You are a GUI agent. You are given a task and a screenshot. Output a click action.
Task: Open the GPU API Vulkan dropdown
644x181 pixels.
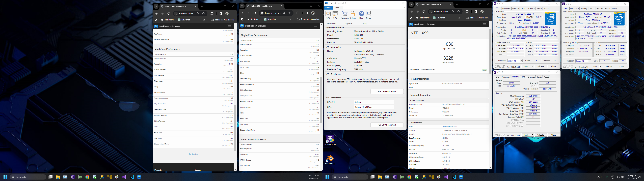tap(374, 102)
